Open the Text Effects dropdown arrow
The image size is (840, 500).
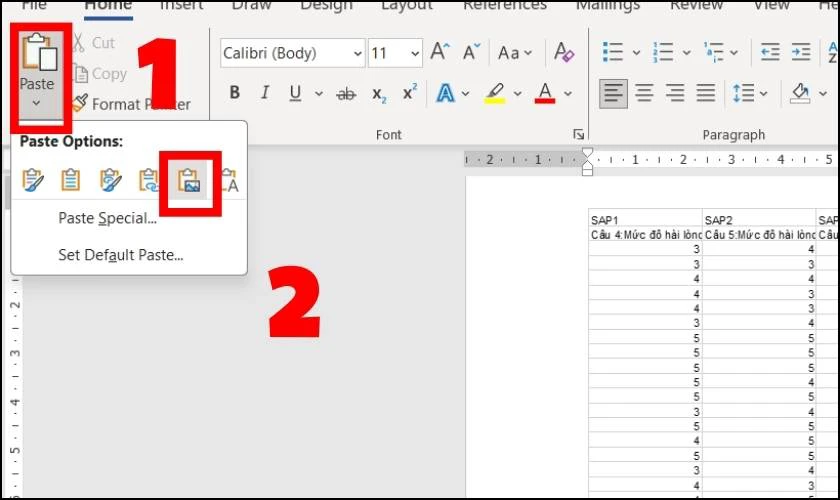465,94
